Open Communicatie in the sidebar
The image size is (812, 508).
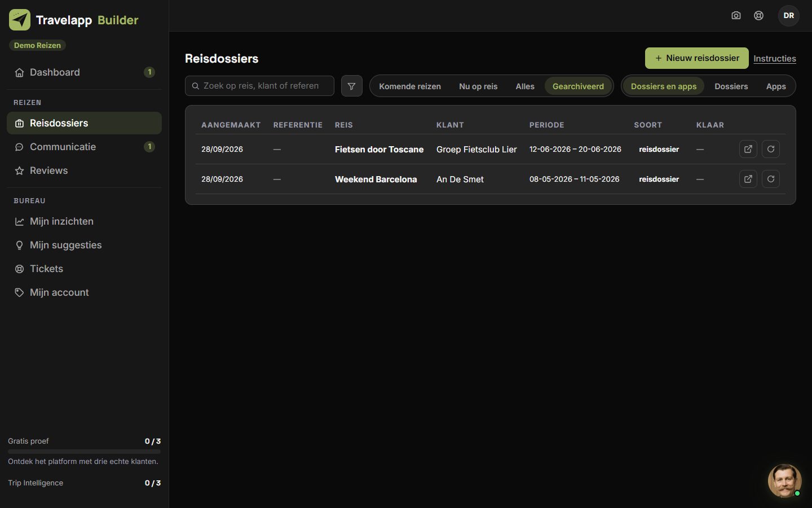click(x=84, y=147)
